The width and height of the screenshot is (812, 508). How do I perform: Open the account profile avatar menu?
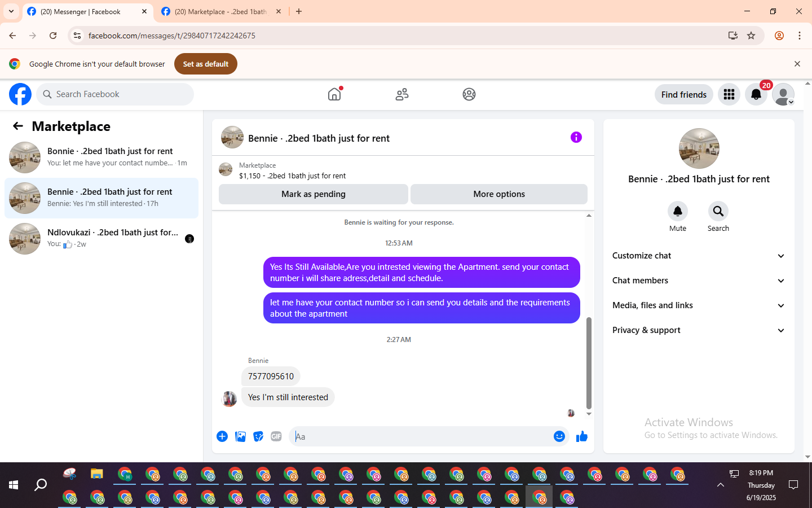[783, 94]
